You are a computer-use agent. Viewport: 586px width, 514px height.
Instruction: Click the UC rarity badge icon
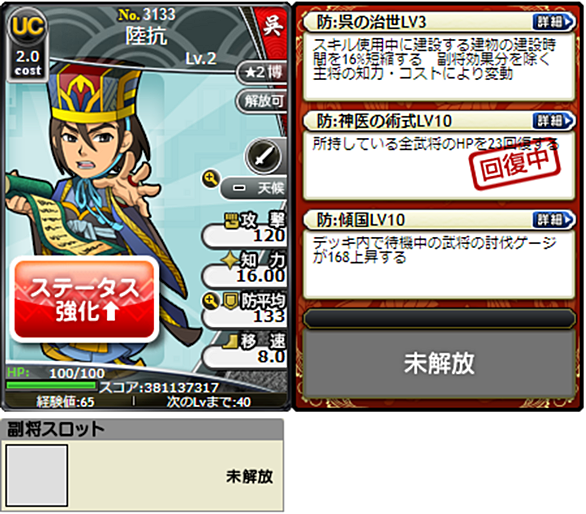click(x=27, y=27)
